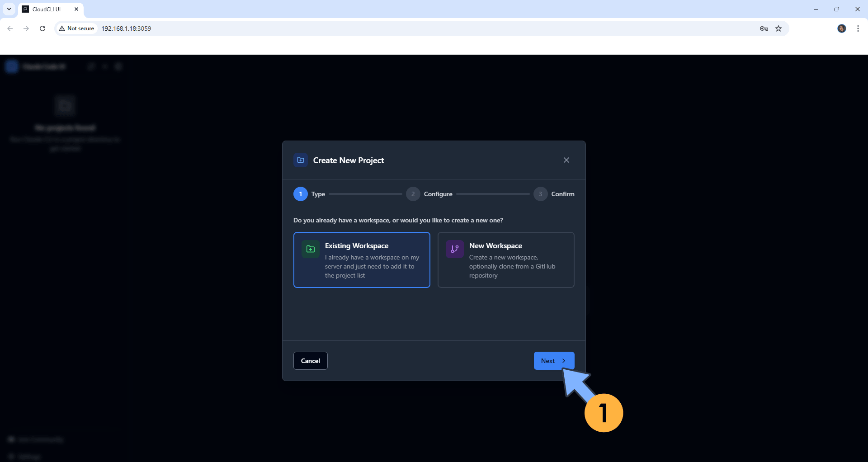Screen dimensions: 868x462
Task: Select the CloudCLI UI browser tab
Action: 47,9
